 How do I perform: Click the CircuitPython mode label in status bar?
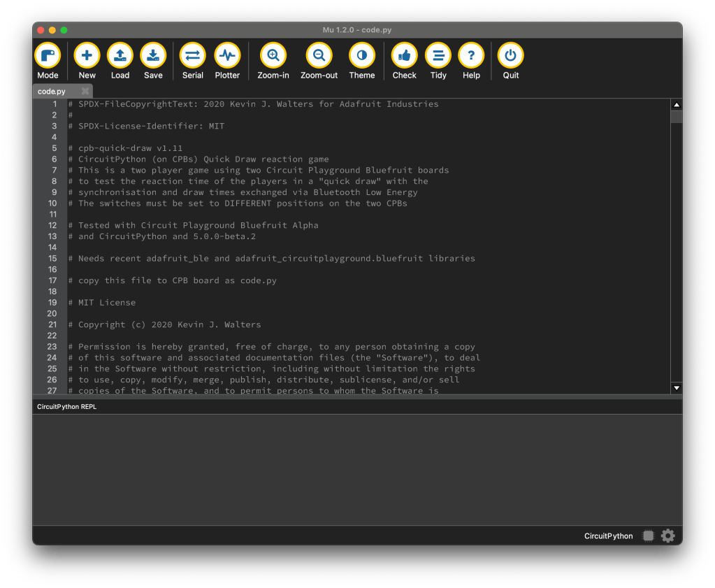608,536
